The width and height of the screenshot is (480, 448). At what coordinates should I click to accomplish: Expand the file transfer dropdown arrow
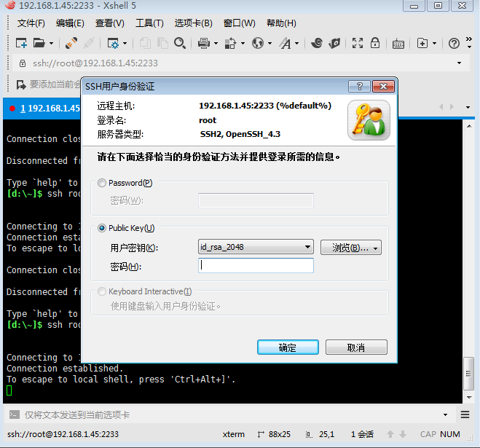243,44
